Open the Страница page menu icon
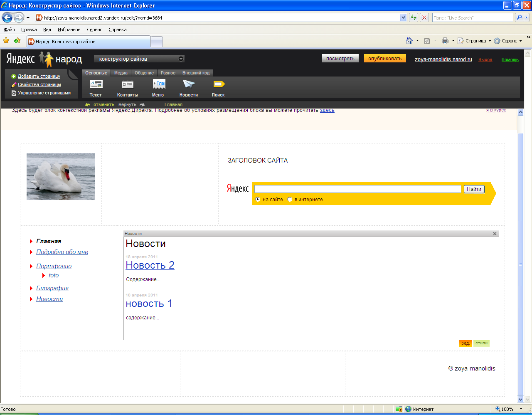 461,41
